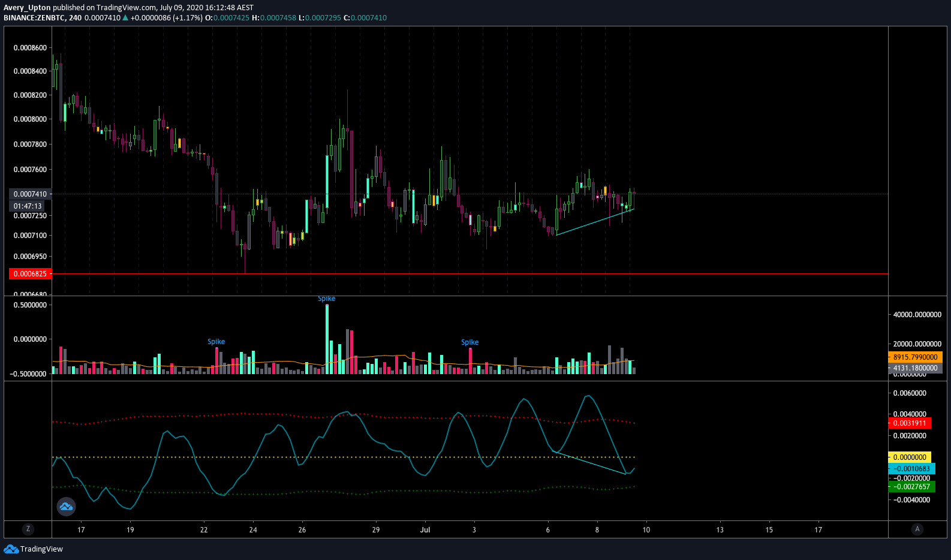Click the TradingView cloud logo at bottom left
Screen dimensions: 951x560
(11, 549)
